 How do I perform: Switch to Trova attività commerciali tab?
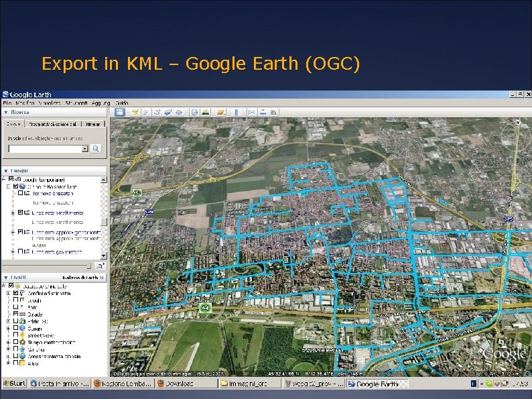52,124
